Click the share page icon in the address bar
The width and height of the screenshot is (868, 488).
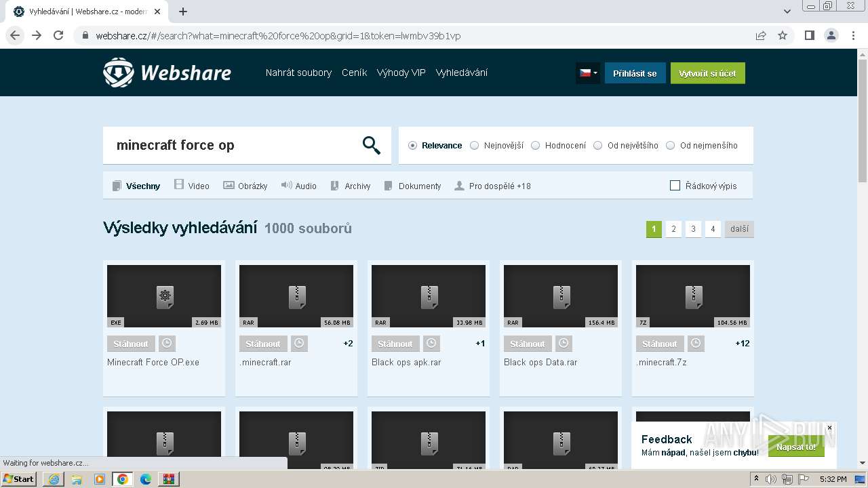[x=761, y=36]
